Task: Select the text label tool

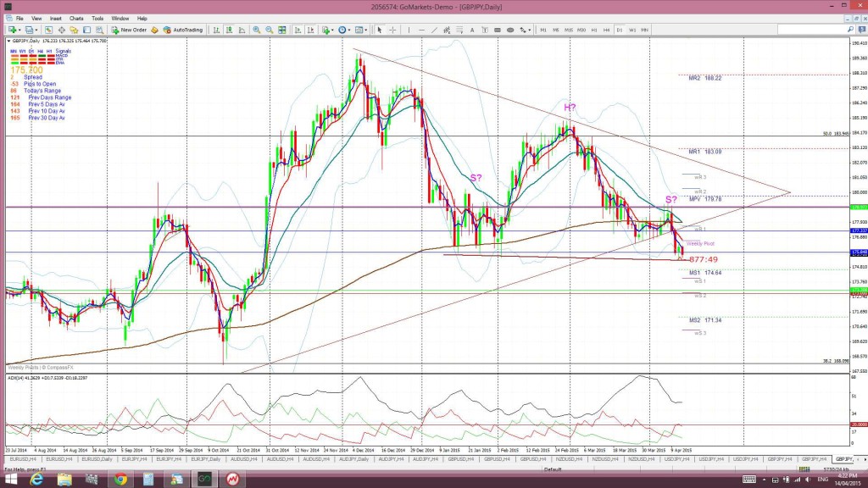Action: 485,30
